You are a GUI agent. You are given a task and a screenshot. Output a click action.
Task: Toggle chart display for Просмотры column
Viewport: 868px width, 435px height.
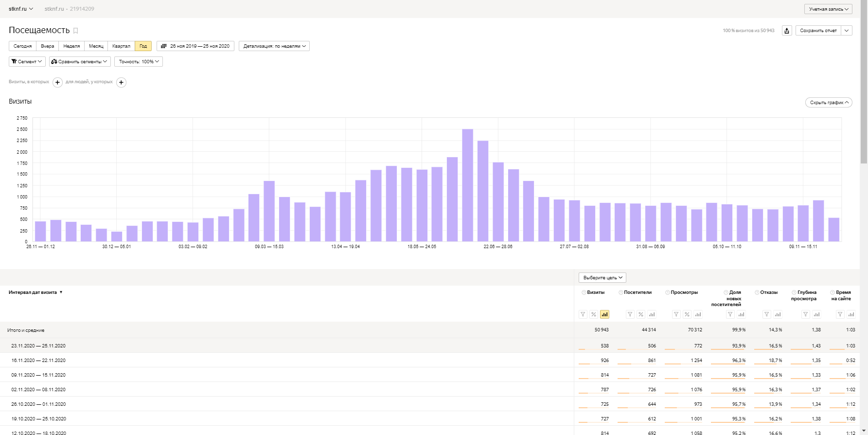point(698,314)
